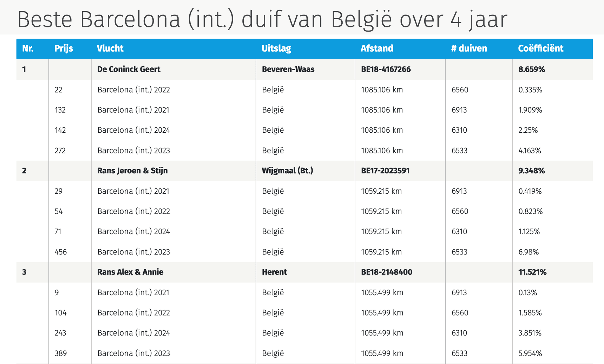
Task: Click the 8.659% total coefficient
Action: pyautogui.click(x=531, y=70)
